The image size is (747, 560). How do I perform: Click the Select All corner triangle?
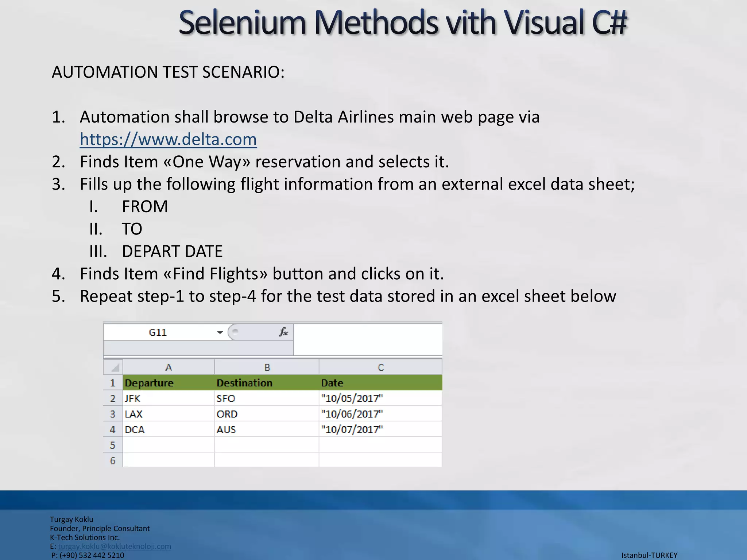tap(115, 367)
